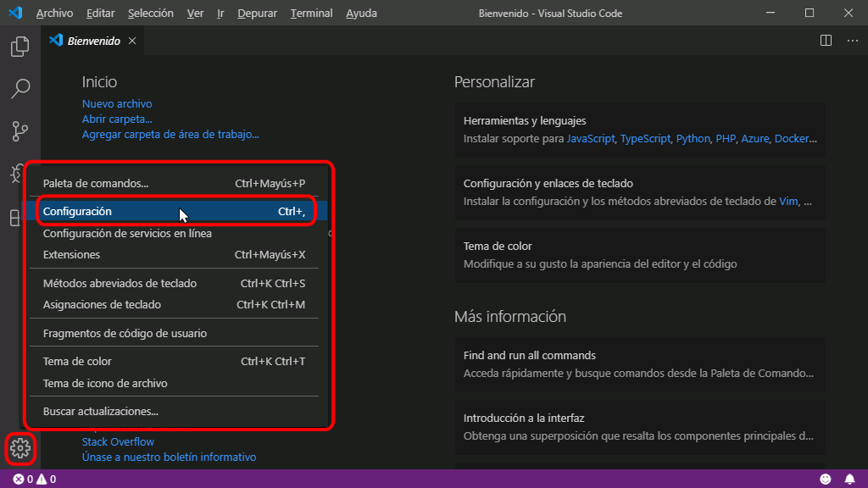Click the warnings count in status bar
The image size is (868, 488).
[47, 480]
